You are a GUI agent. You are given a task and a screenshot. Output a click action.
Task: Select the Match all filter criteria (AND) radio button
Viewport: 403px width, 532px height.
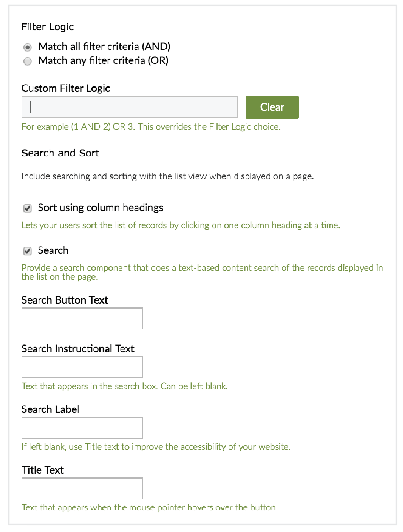pos(28,47)
